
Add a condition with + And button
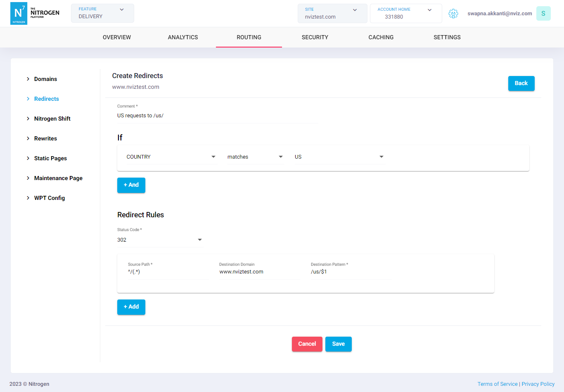131,185
